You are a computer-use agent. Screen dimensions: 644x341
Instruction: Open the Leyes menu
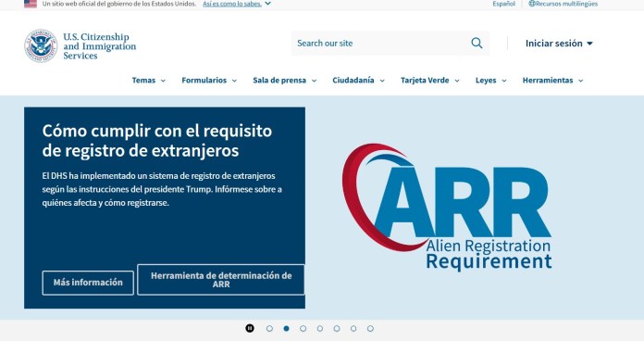click(490, 81)
